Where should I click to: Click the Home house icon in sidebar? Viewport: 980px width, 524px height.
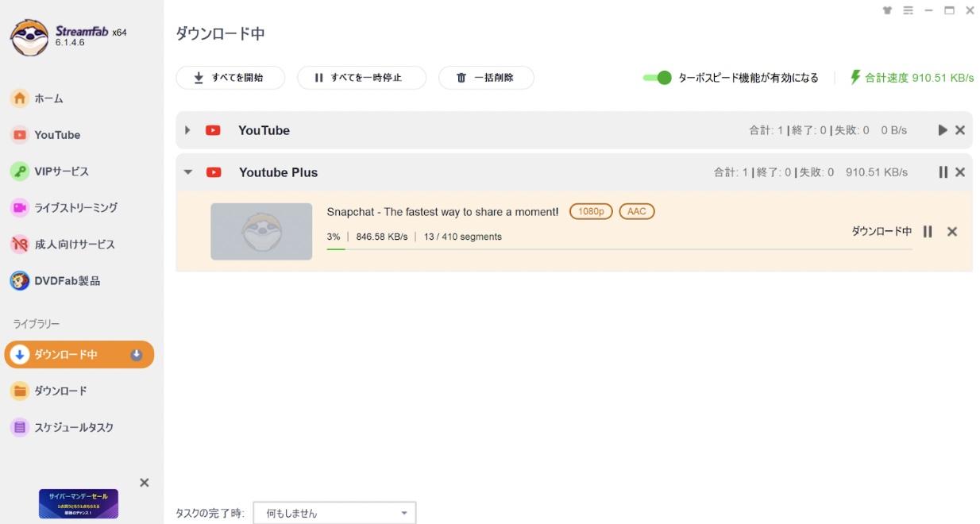click(20, 98)
